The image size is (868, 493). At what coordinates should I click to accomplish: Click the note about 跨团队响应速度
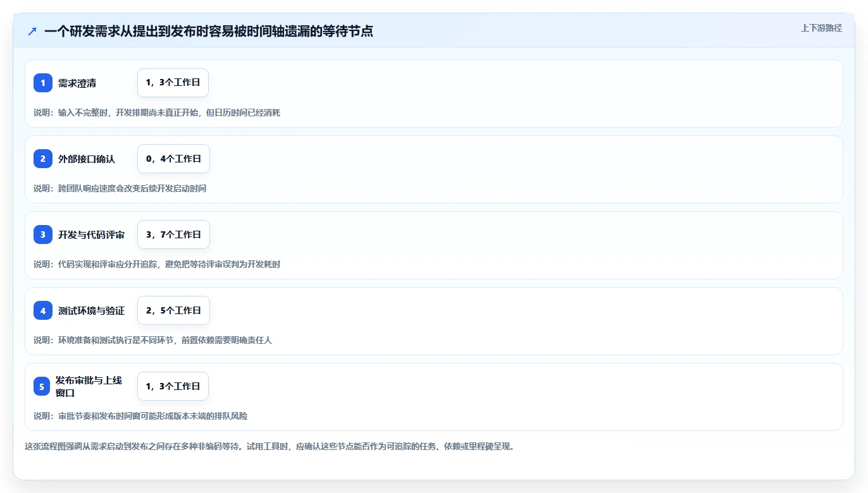click(120, 188)
